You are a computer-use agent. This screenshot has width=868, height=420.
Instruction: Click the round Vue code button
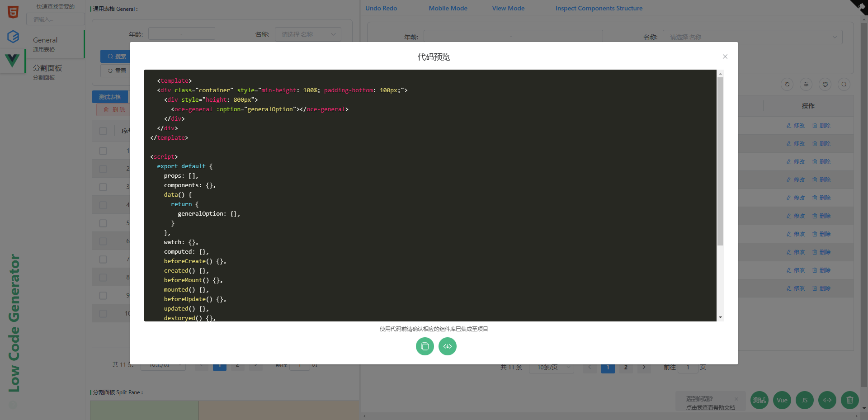click(782, 400)
